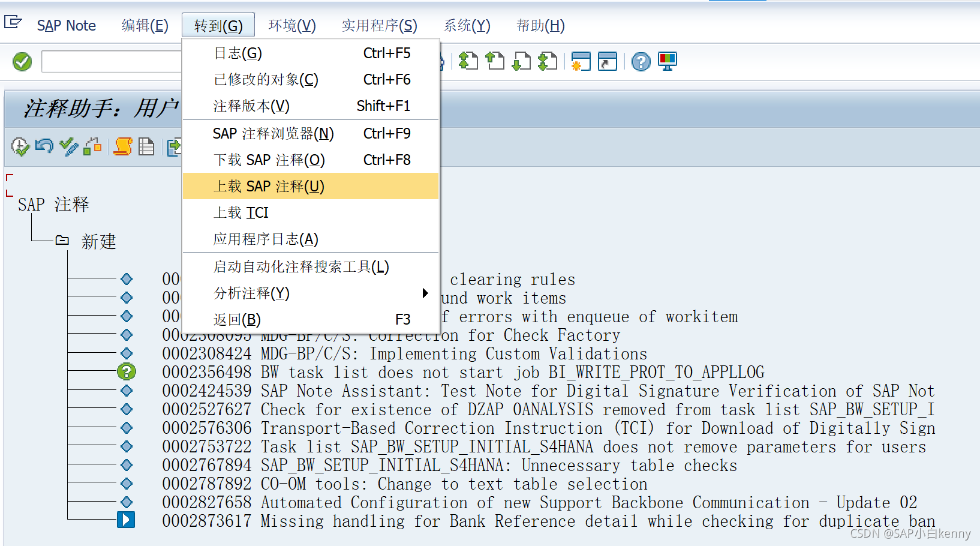Select note 0002576306 Transport-Based Correction Instruction
The height and width of the screenshot is (546, 980).
[549, 428]
